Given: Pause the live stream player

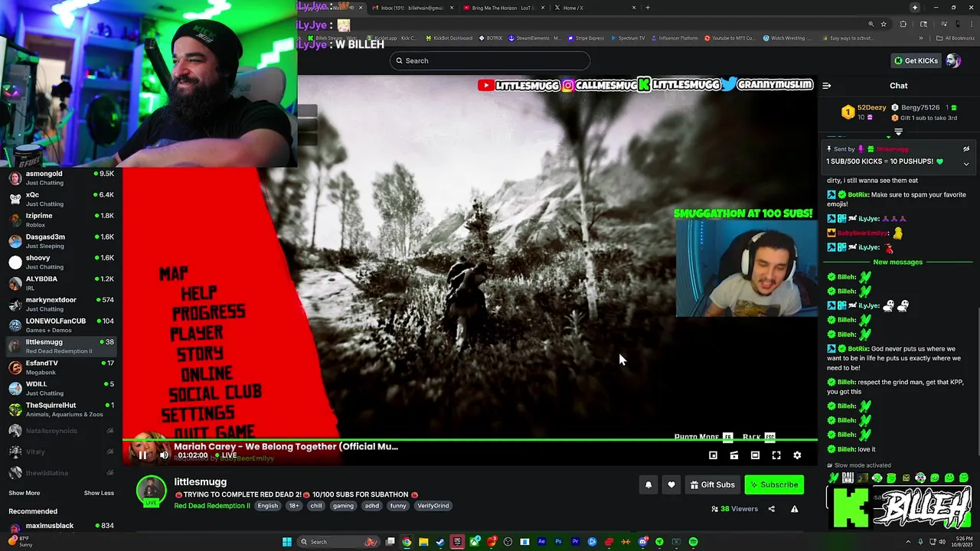Looking at the screenshot, I should (x=142, y=455).
